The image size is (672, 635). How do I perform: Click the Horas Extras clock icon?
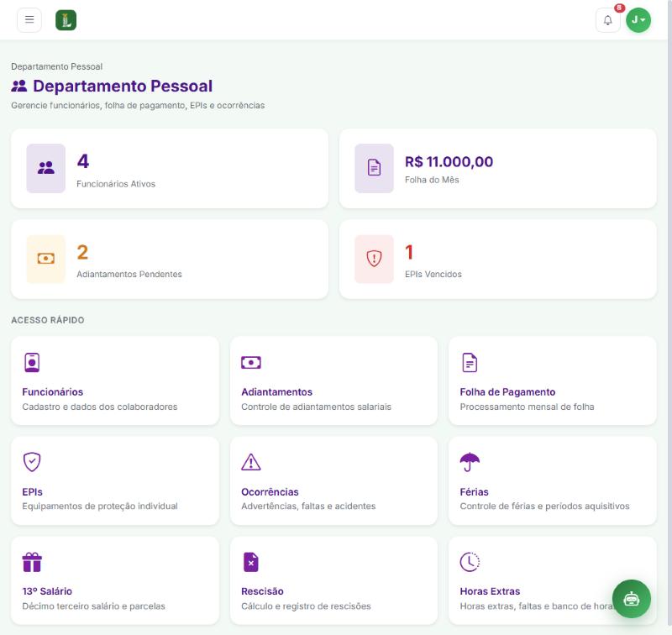coord(470,562)
